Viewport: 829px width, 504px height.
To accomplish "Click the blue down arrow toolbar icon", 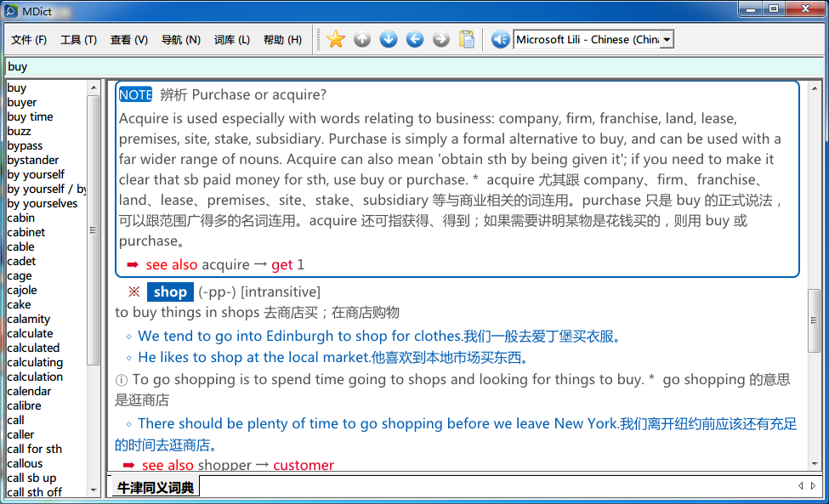I will click(x=389, y=39).
